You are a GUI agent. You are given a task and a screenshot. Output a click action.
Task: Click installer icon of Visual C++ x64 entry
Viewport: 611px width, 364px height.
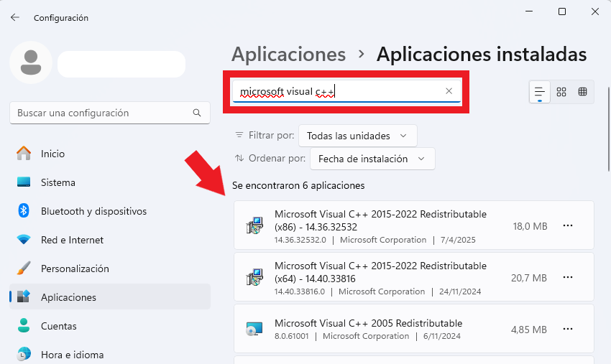pos(254,277)
